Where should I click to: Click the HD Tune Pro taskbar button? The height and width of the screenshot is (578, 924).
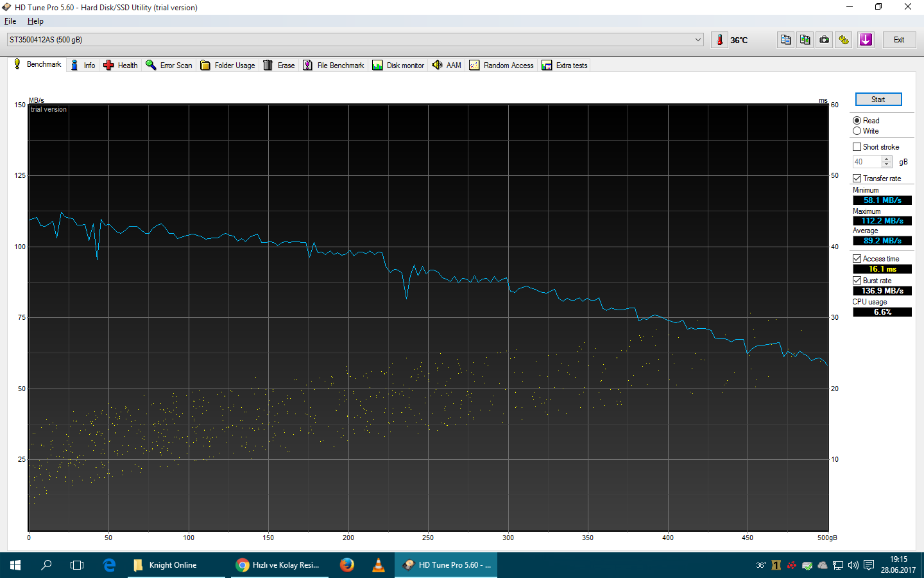446,565
